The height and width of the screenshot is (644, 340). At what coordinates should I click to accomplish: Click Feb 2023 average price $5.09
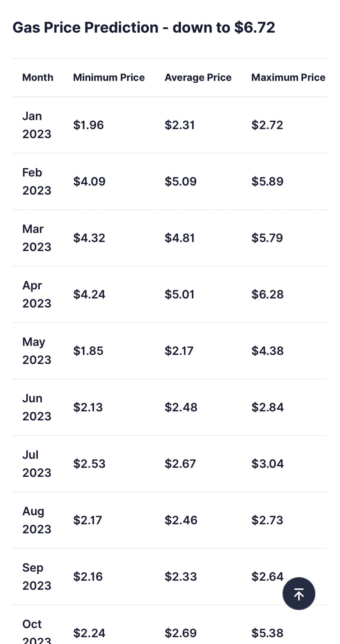[x=181, y=181]
